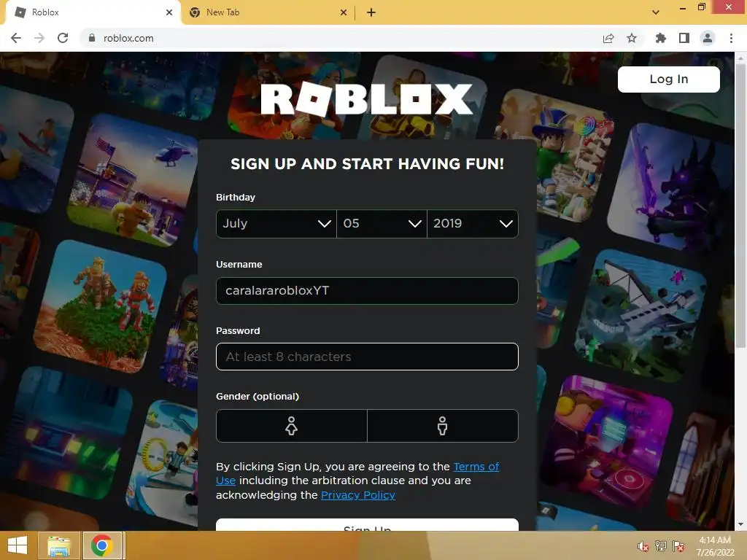Select the male gender icon
747x560 pixels.
point(443,426)
